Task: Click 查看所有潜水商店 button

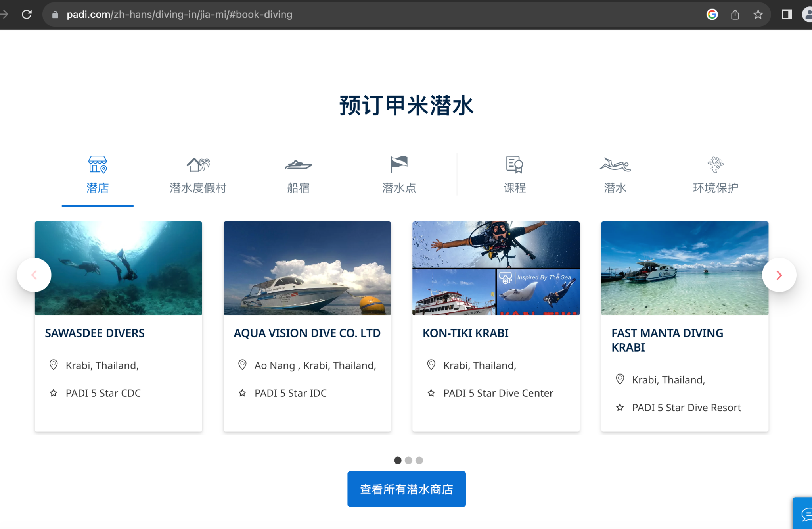Action: click(406, 489)
